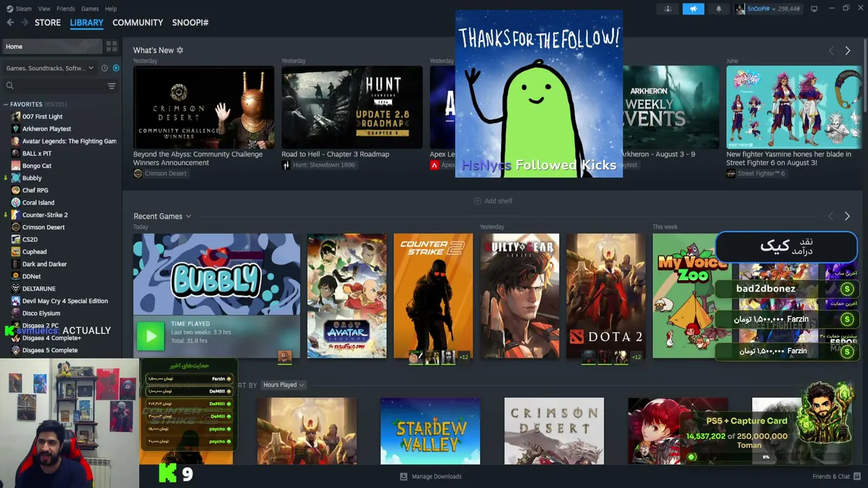Click the Manage Downloads icon
Screen dimensions: 868x488
click(404, 476)
